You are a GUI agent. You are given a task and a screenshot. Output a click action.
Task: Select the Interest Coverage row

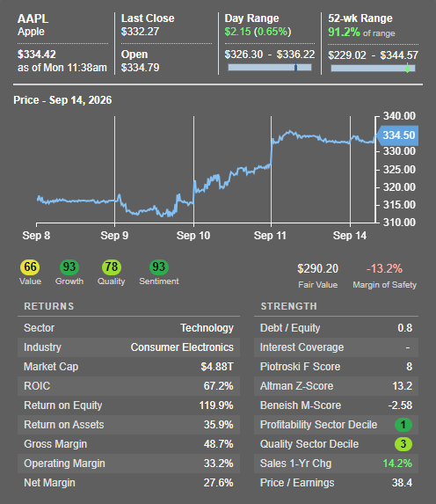pyautogui.click(x=336, y=347)
